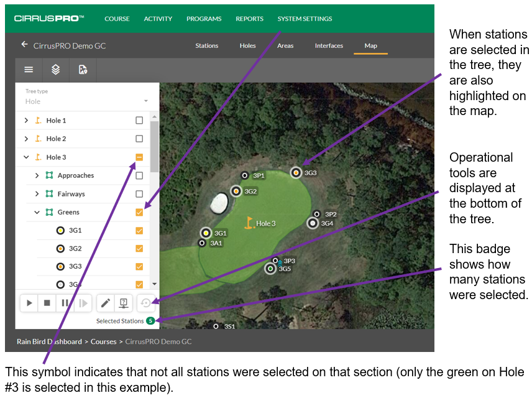Uncheck the Greens checkbox
This screenshot has width=532, height=398.
pos(139,212)
